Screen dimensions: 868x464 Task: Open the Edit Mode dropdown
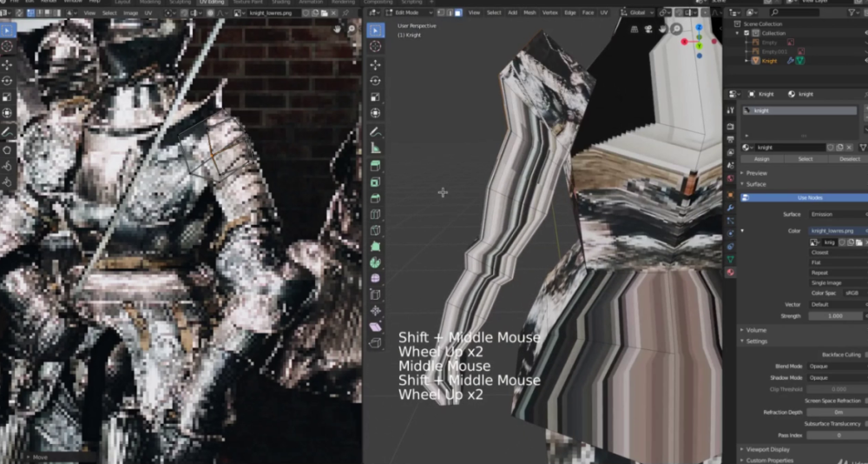(410, 12)
